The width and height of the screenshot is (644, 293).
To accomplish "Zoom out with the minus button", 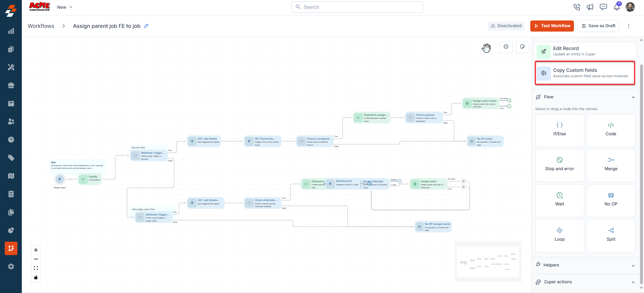I will 36,259.
